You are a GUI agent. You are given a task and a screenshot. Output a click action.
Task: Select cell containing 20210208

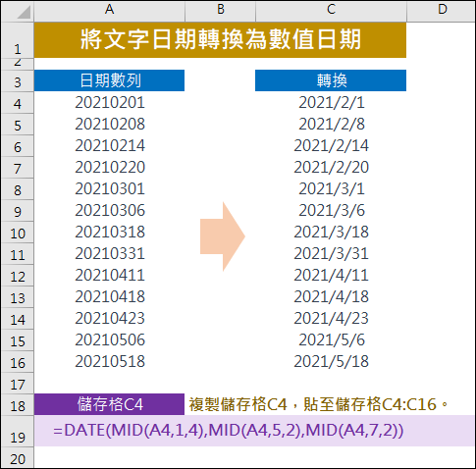pyautogui.click(x=109, y=125)
